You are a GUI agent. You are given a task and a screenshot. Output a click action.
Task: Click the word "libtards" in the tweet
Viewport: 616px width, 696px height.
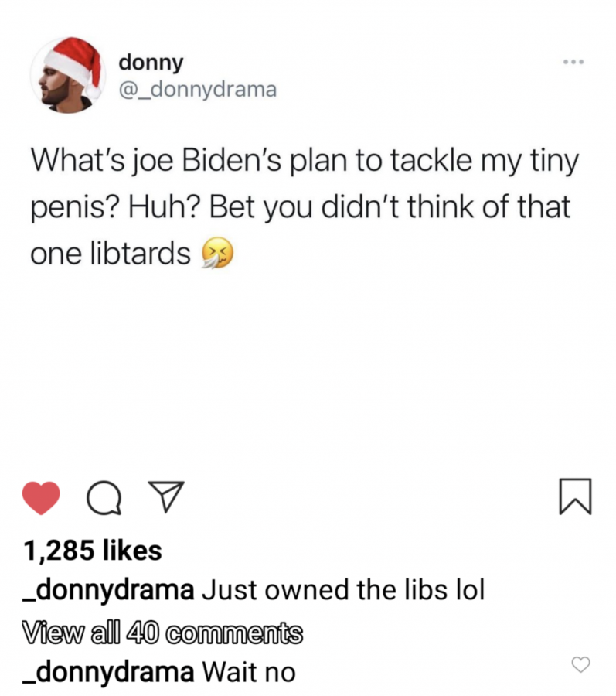click(141, 254)
